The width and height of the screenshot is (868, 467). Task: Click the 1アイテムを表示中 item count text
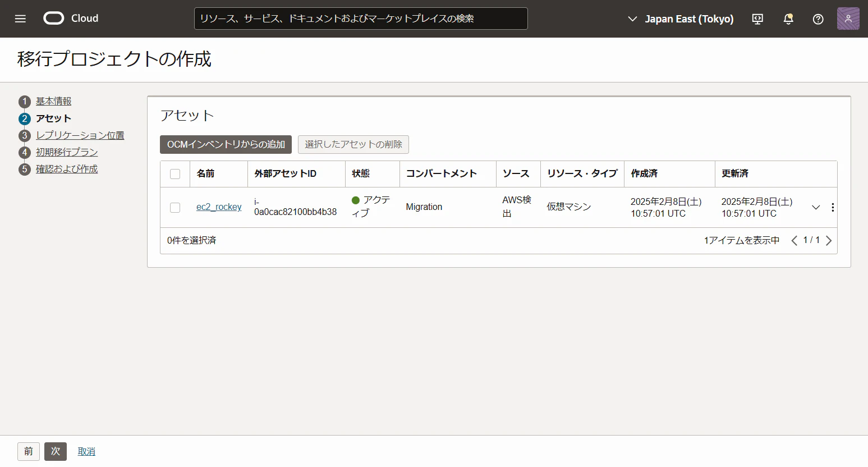pos(742,240)
